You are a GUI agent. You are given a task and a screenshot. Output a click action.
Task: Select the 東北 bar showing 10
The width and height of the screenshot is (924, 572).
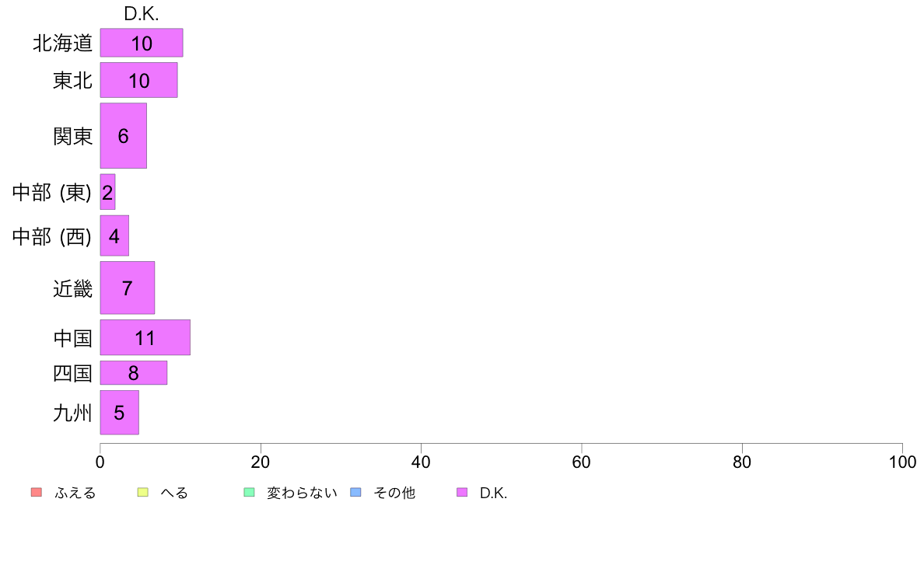[138, 80]
